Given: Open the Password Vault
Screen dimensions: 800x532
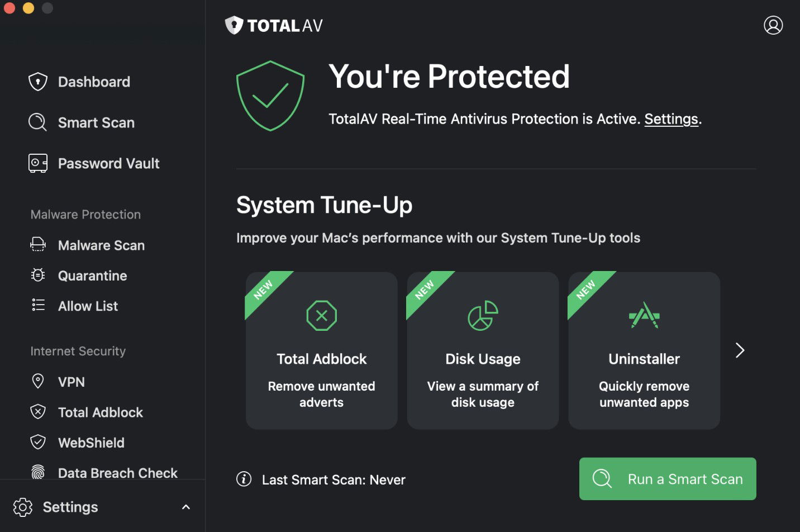Looking at the screenshot, I should (x=109, y=163).
